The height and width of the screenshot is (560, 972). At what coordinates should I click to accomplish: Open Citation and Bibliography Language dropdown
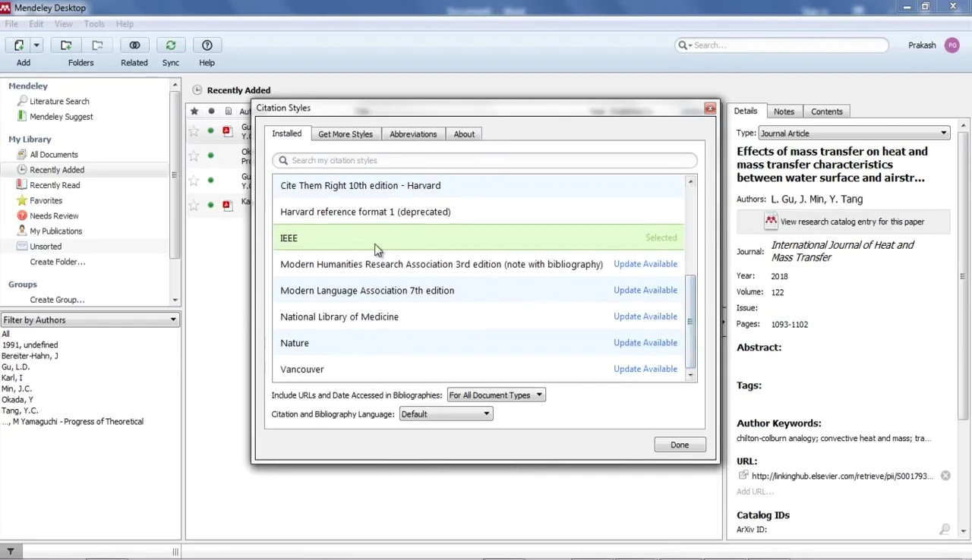pos(446,414)
